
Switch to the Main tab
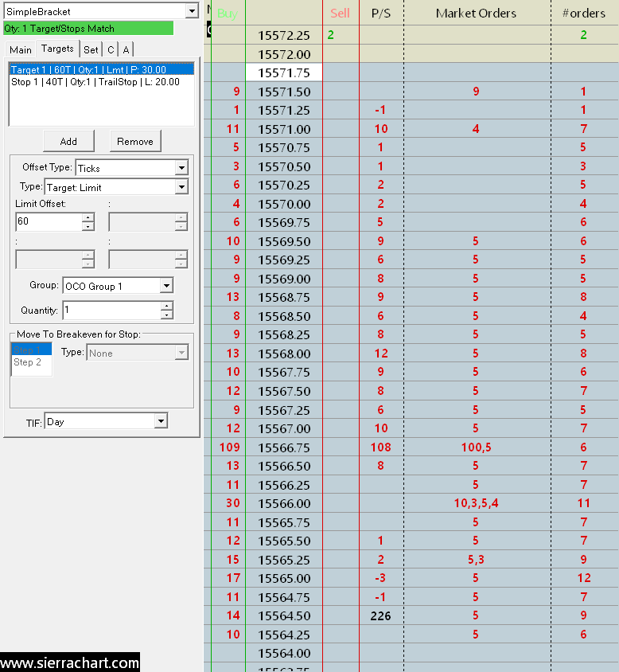coord(21,49)
